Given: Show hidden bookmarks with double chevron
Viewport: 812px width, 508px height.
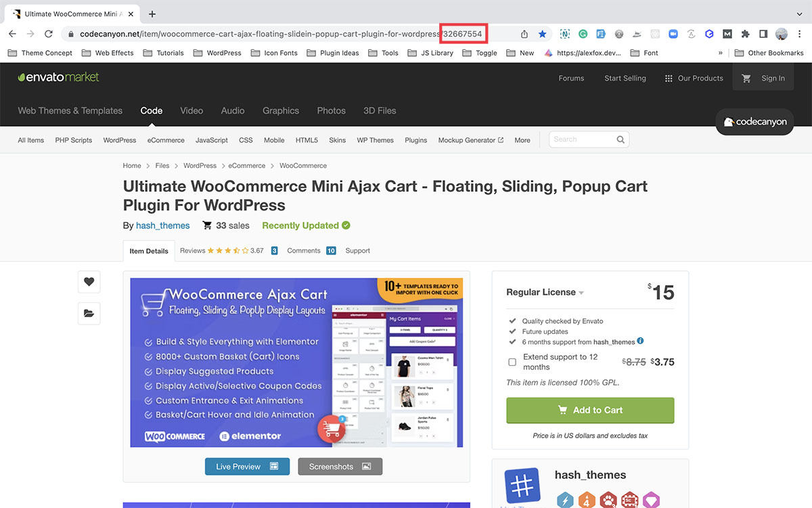Looking at the screenshot, I should pos(721,53).
